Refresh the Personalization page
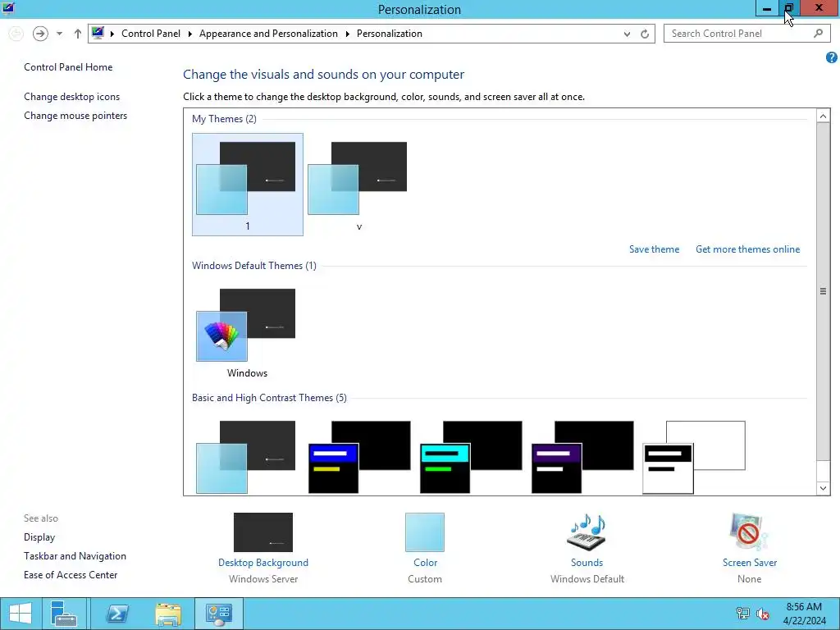840x630 pixels. tap(645, 34)
